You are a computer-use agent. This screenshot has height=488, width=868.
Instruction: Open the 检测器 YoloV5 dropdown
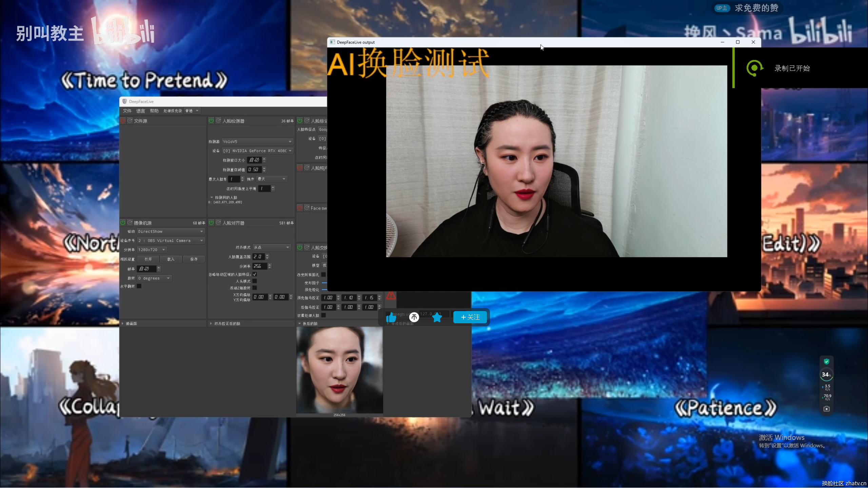click(257, 141)
